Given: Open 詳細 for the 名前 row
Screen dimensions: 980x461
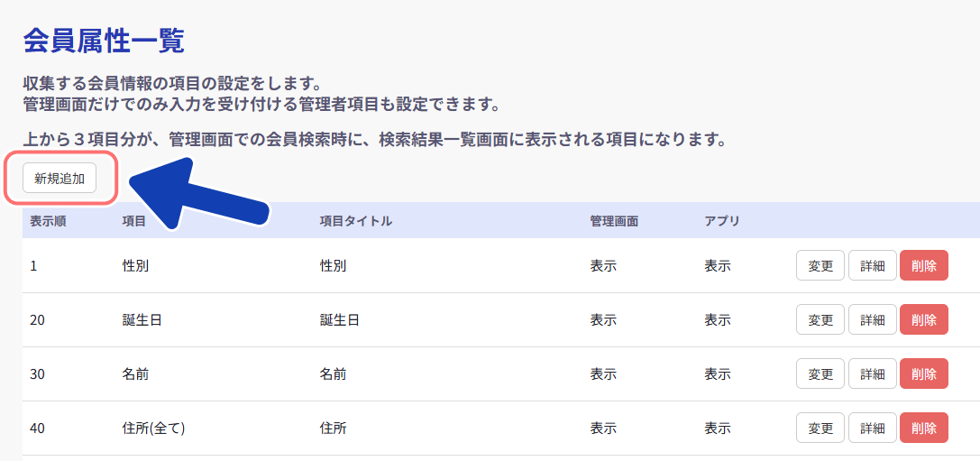Looking at the screenshot, I should pos(872,374).
